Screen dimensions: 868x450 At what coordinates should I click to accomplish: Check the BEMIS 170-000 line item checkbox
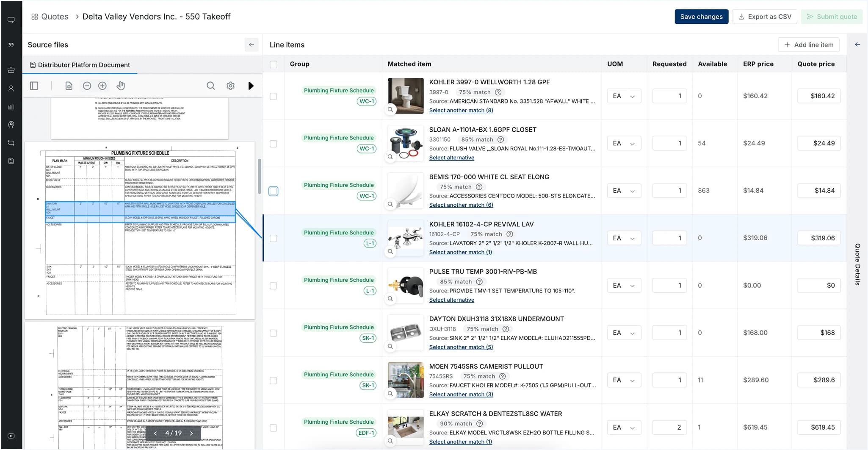coord(273,191)
